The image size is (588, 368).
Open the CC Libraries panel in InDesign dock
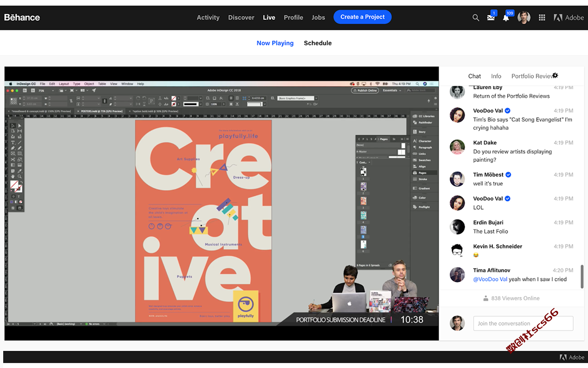tap(423, 116)
